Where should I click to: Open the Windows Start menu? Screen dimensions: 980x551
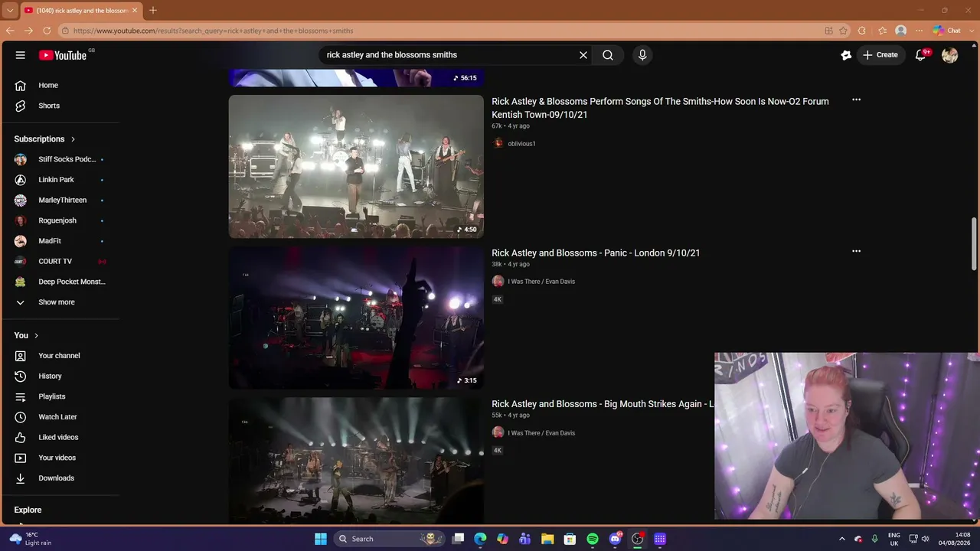click(321, 539)
